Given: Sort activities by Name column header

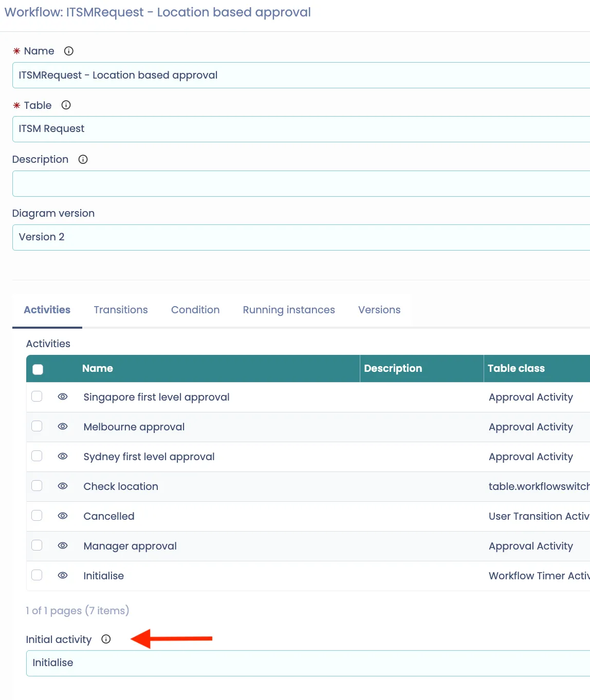Looking at the screenshot, I should coord(98,368).
